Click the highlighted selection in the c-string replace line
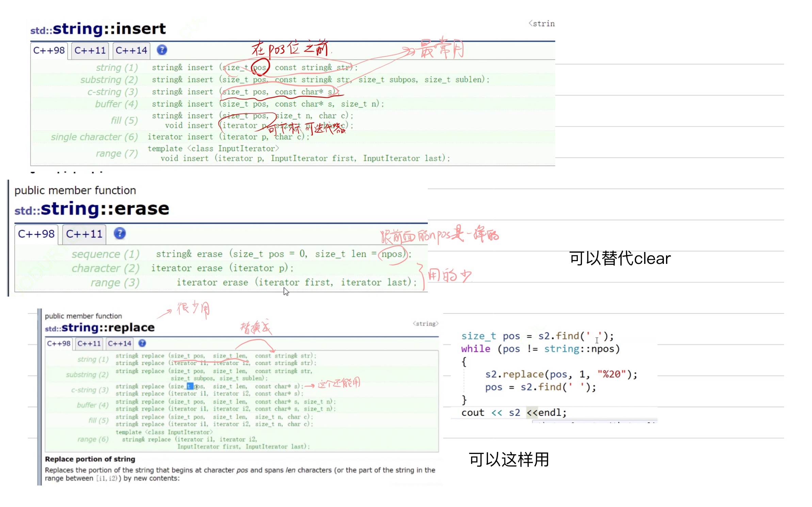812x507 pixels. pos(190,386)
